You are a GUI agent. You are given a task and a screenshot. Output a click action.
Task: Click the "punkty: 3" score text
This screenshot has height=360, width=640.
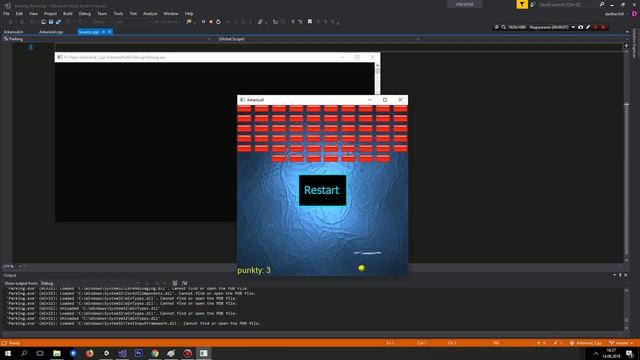pyautogui.click(x=254, y=270)
